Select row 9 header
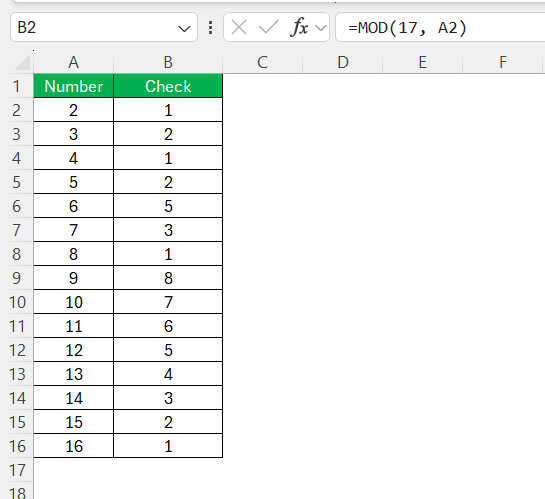Screen dimensions: 545x499 [x=17, y=278]
